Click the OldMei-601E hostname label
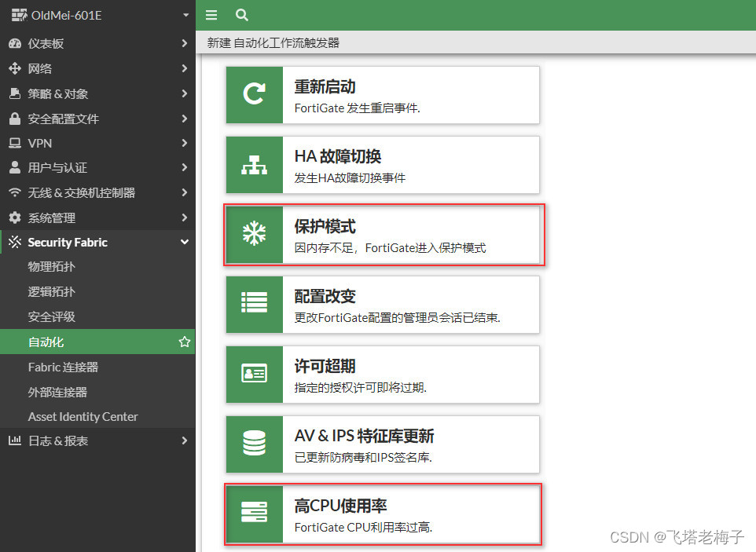 67,16
